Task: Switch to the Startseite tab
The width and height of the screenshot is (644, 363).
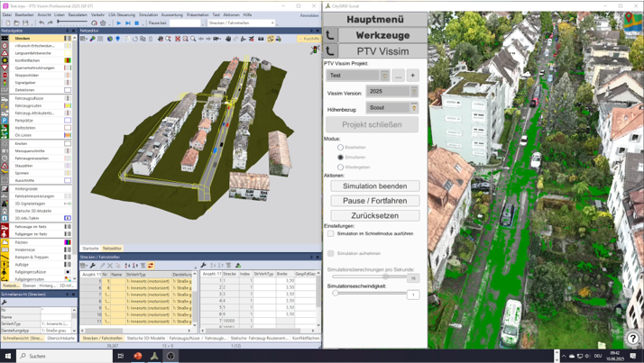Action: [x=90, y=249]
